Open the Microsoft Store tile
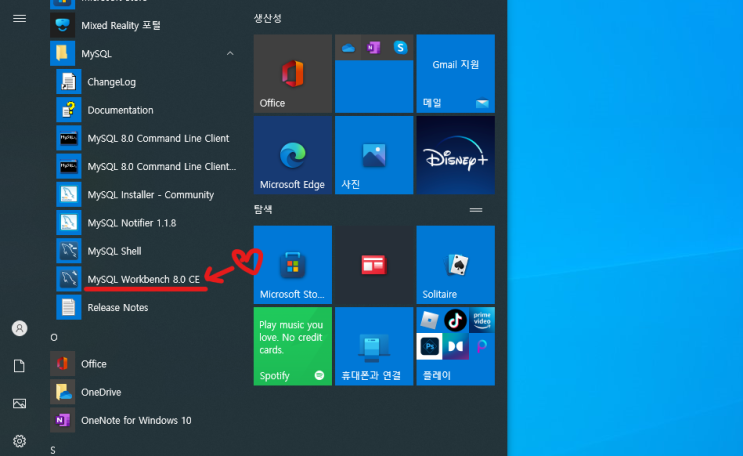Image resolution: width=743 pixels, height=456 pixels. [x=293, y=265]
